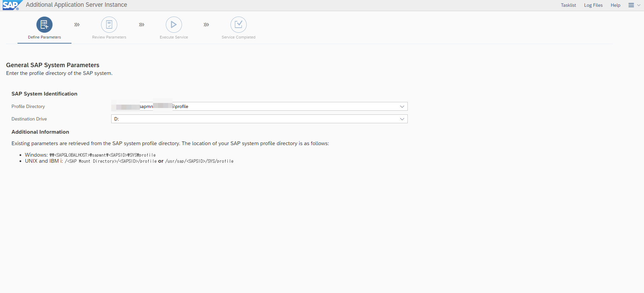Expand the Destination Drive dropdown arrow
The width and height of the screenshot is (644, 293).
tap(402, 119)
